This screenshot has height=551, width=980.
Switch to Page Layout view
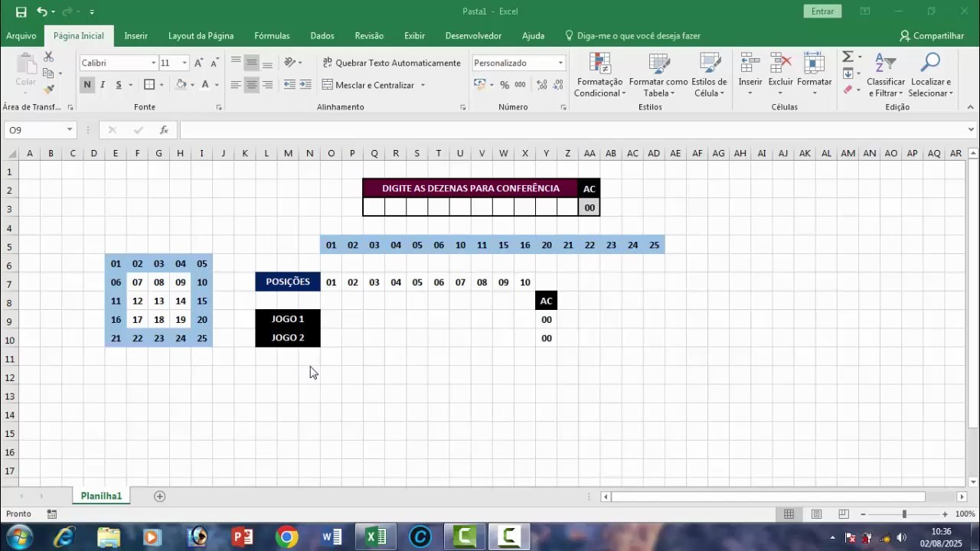pyautogui.click(x=816, y=514)
